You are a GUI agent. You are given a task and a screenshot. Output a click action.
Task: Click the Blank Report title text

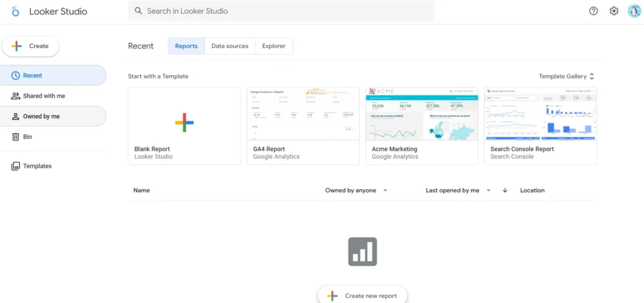152,149
